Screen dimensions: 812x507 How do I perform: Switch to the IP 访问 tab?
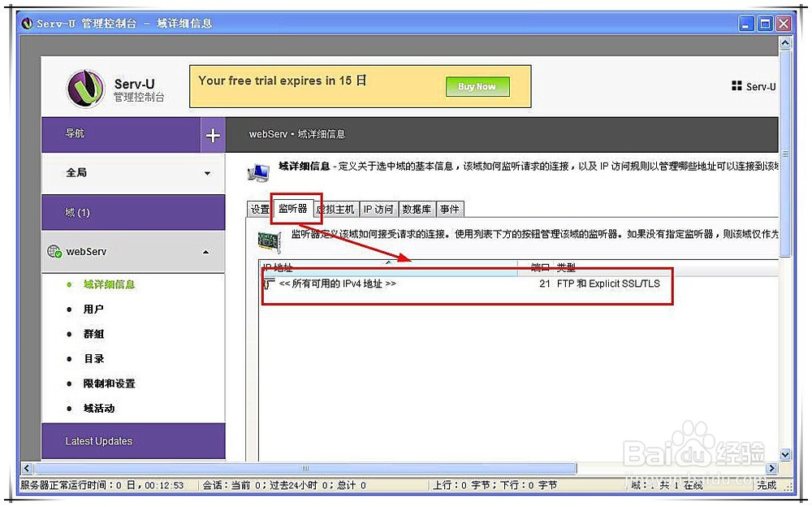[x=378, y=210]
